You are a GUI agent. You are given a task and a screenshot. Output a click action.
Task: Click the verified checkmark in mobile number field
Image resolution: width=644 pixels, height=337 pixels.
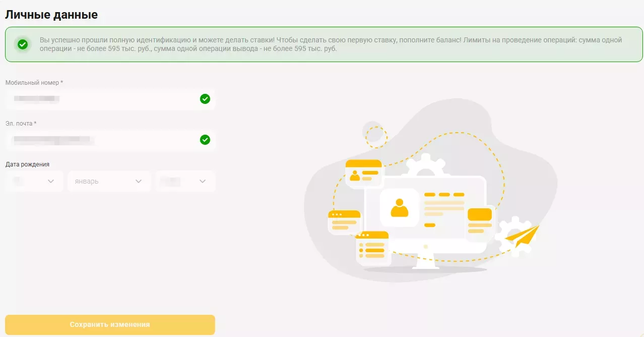(205, 99)
